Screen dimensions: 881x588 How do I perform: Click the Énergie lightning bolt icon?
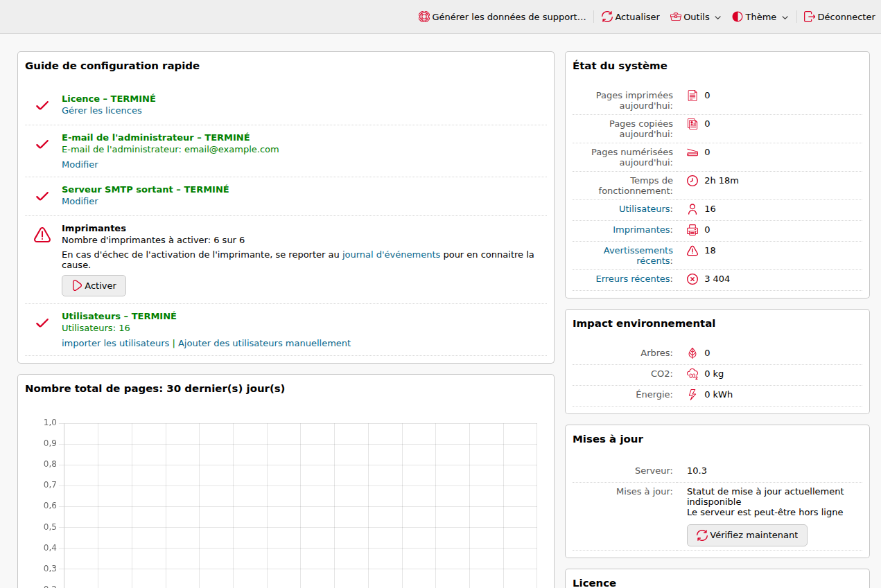[x=692, y=395]
